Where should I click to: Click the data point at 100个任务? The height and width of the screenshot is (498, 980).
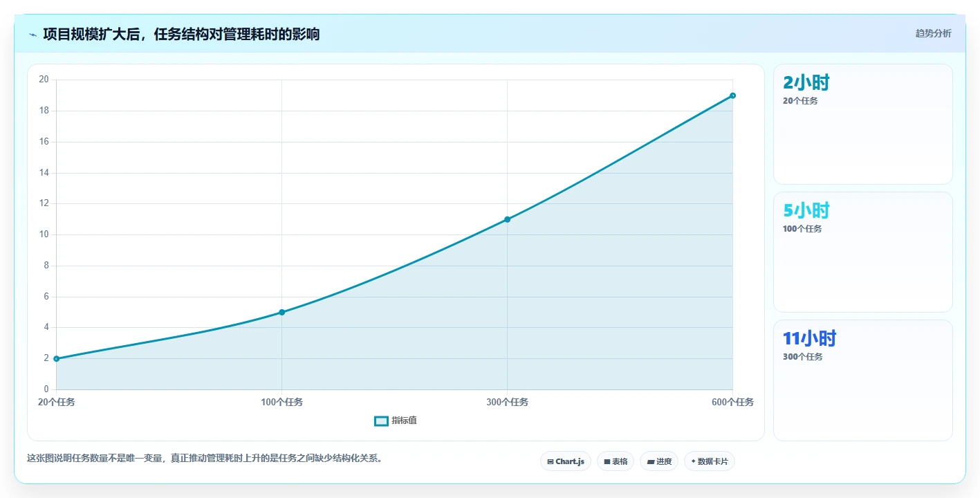click(x=281, y=312)
